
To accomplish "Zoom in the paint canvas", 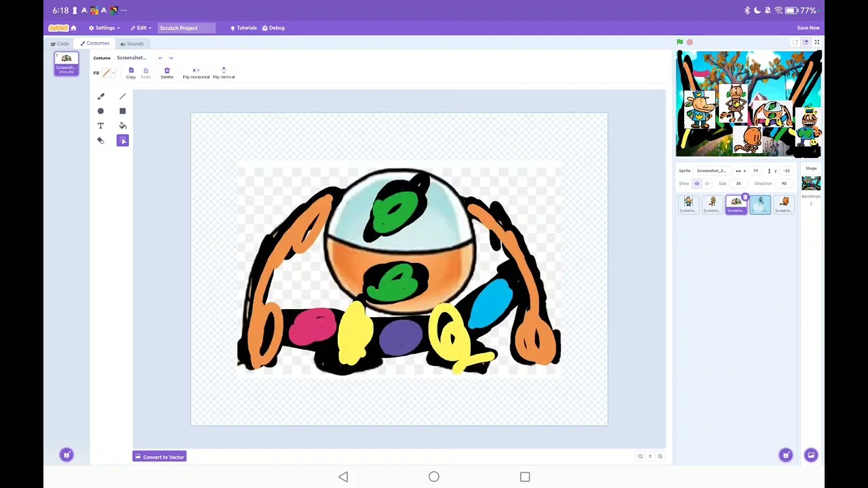I will 660,456.
